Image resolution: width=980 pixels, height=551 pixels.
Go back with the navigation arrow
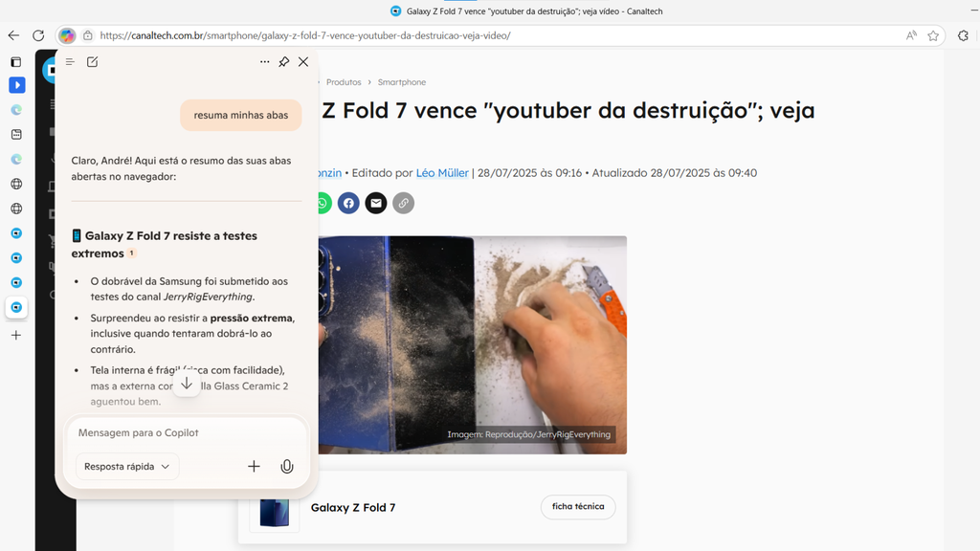point(12,35)
